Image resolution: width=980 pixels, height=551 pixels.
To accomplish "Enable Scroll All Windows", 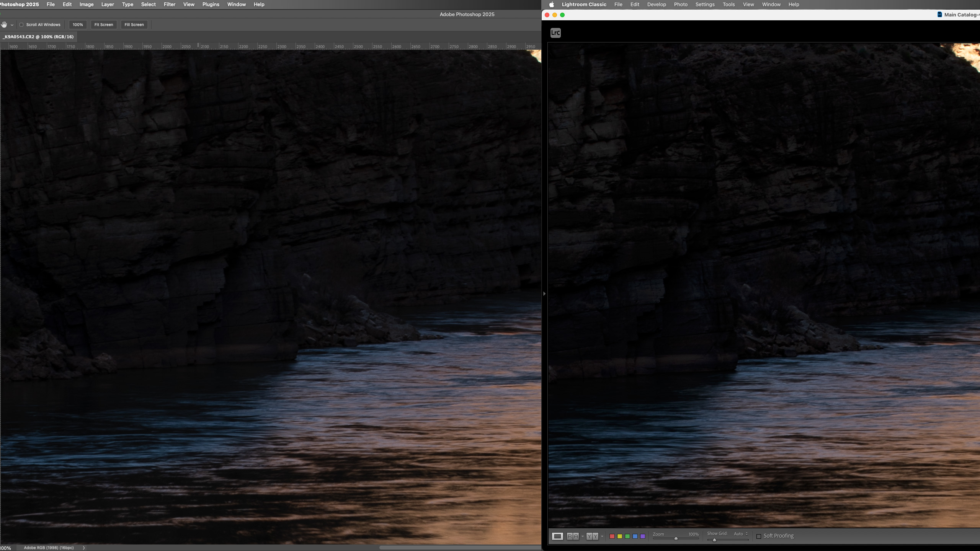I will 22,24.
